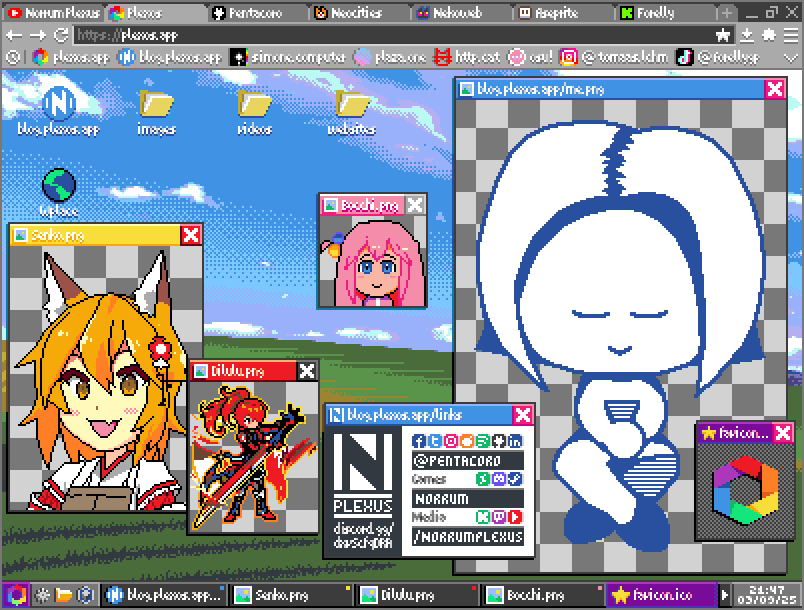Screen dimensions: 804x610
Task: Close the Bocchi.png window
Action: point(415,205)
